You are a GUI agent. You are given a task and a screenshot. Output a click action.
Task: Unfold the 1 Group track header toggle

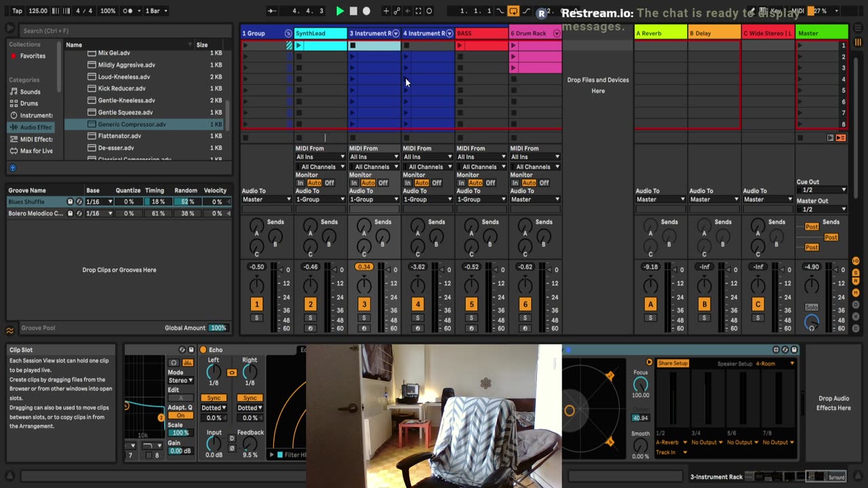pyautogui.click(x=288, y=33)
